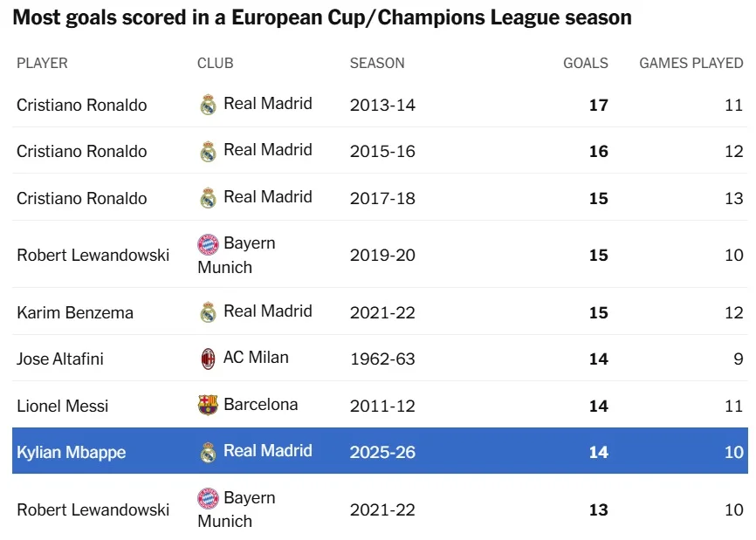756x540 pixels.
Task: Select the Lionel Messi player name
Action: tap(63, 406)
